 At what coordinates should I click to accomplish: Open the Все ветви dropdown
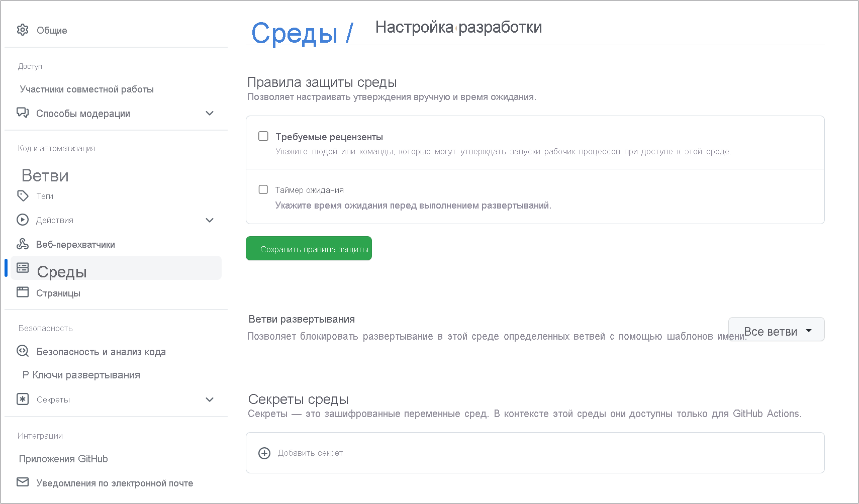(x=776, y=330)
